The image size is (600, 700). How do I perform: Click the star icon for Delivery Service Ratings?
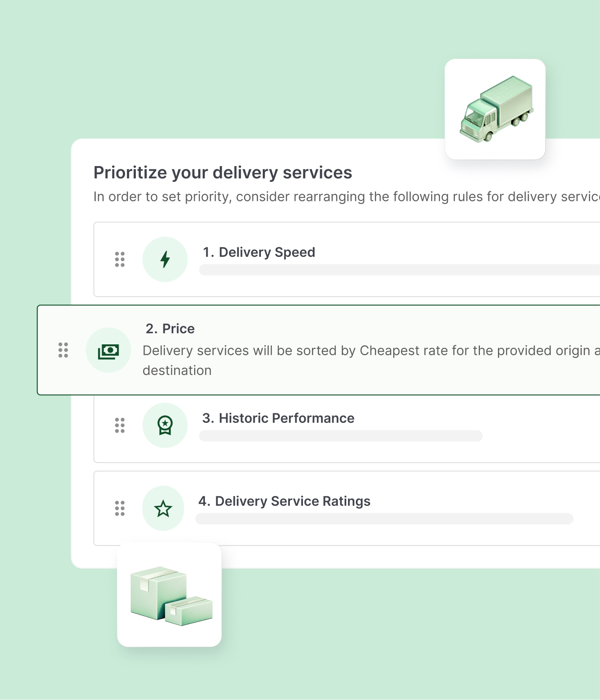coord(163,508)
